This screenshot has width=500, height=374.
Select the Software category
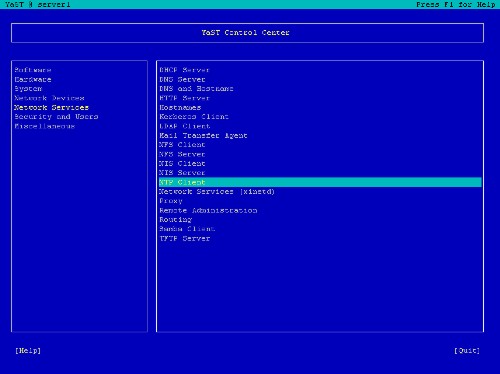33,70
